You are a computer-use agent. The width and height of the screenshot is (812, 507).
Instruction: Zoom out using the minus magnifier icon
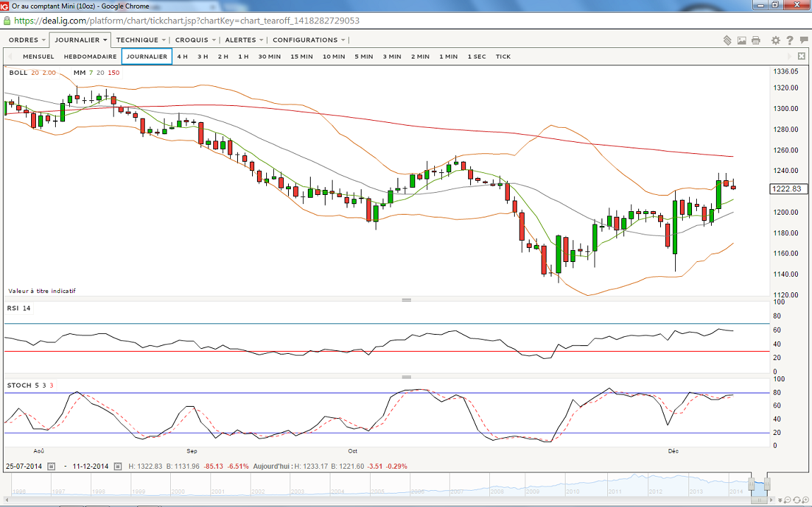787,500
